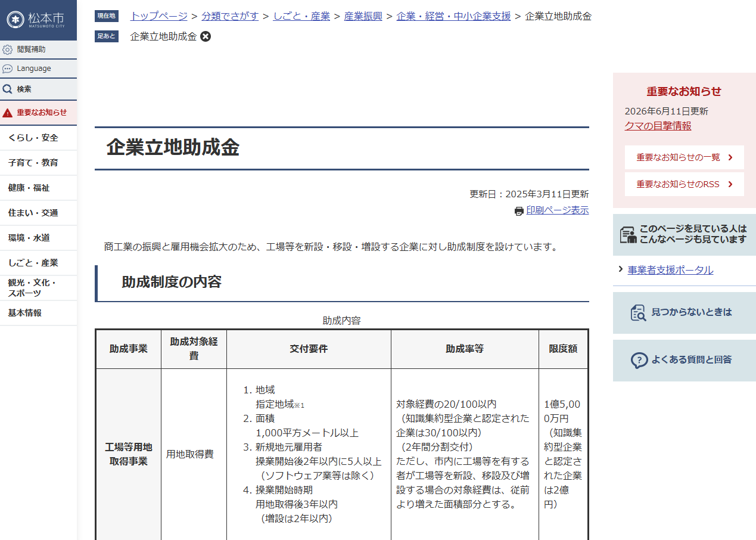The height and width of the screenshot is (540, 756).
Task: Open よくある質問と回答 button
Action: click(x=685, y=360)
